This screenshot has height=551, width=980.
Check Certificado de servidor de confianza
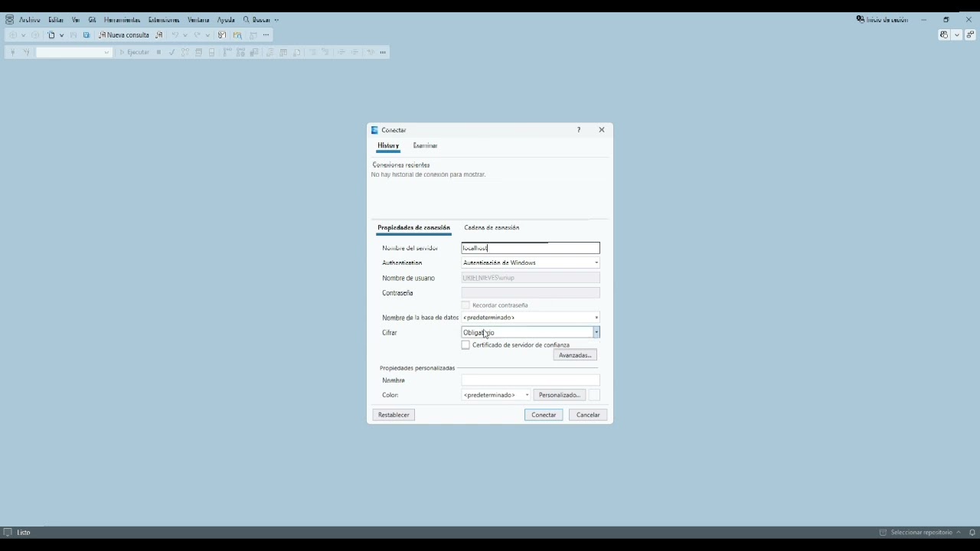[x=465, y=345]
